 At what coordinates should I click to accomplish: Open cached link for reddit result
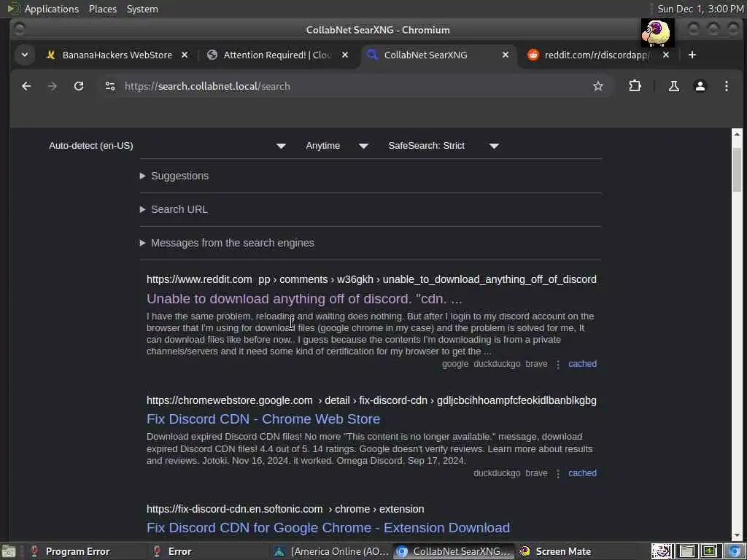(582, 364)
